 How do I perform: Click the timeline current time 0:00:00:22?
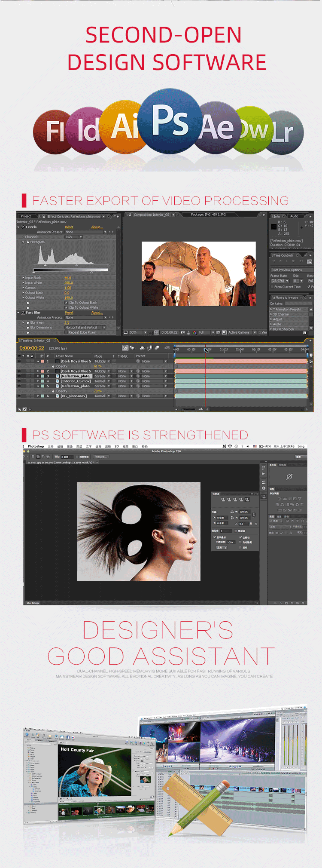(32, 348)
